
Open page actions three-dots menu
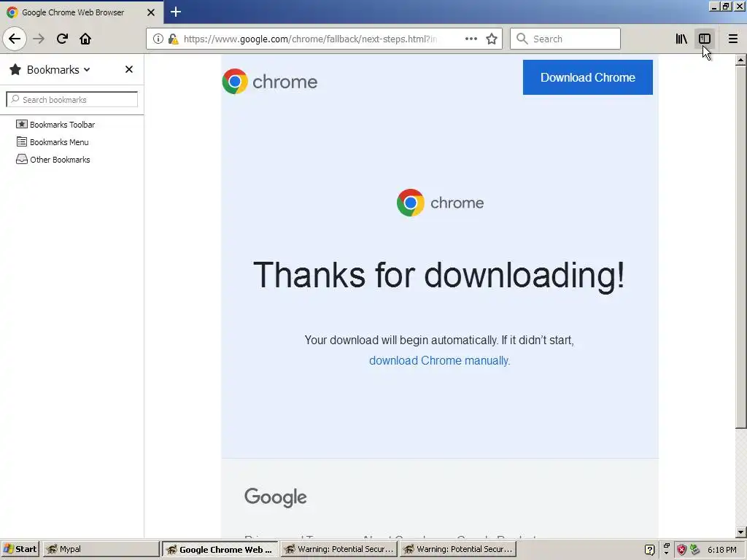(x=471, y=39)
